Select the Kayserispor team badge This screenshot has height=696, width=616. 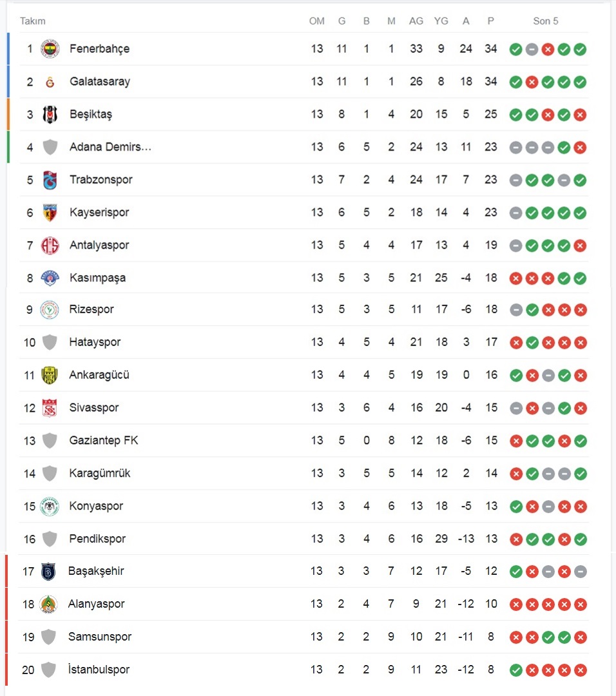click(x=50, y=213)
